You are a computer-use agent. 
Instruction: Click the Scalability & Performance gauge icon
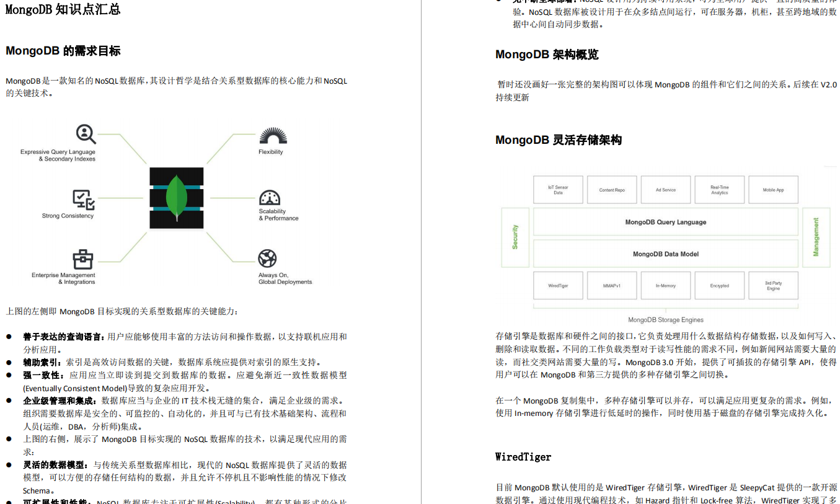pyautogui.click(x=269, y=198)
